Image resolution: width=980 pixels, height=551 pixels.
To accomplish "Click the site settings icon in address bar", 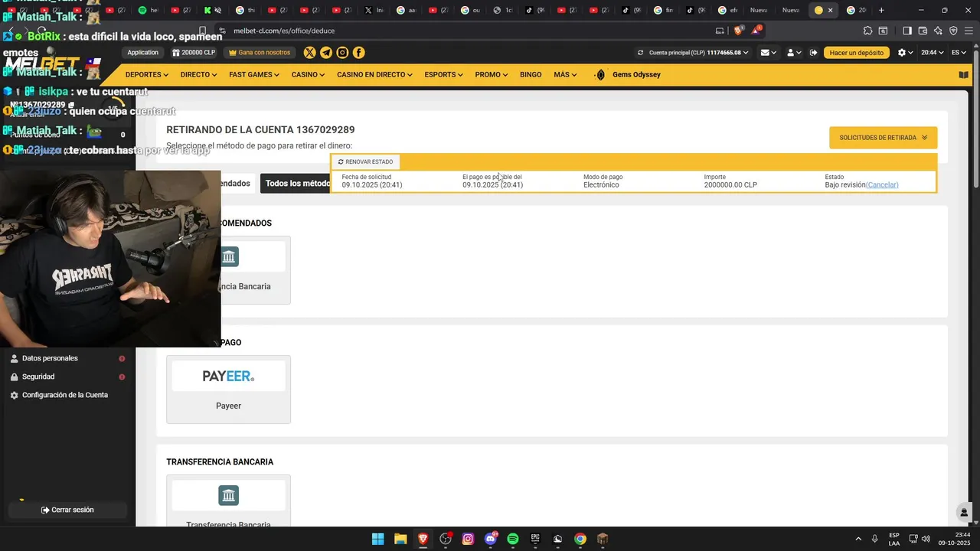I will [x=223, y=31].
